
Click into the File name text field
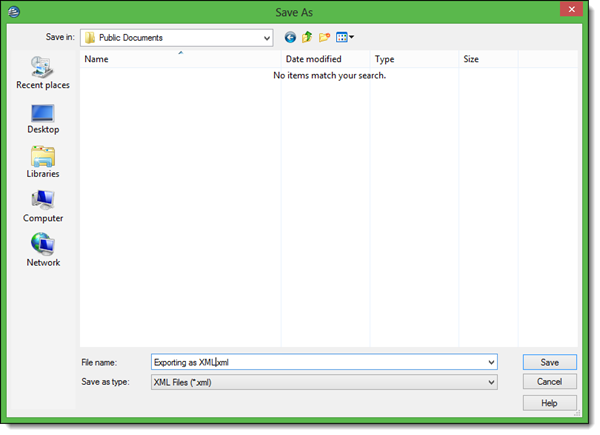(320, 362)
